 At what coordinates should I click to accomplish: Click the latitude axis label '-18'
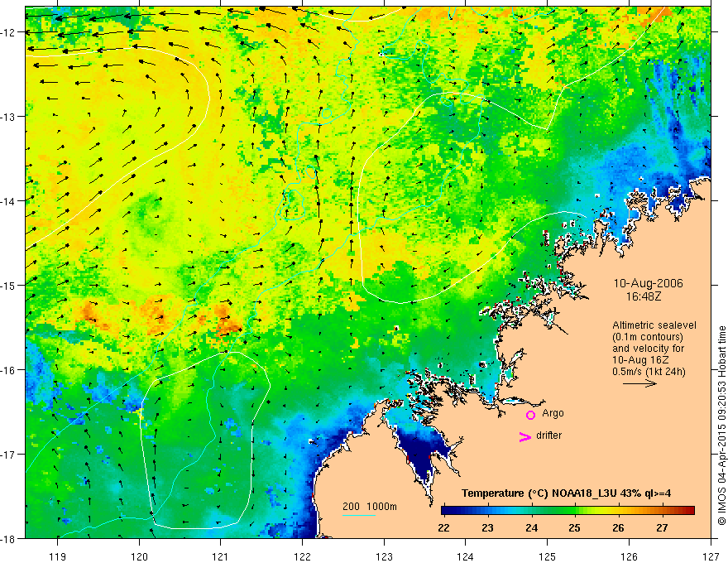9,538
